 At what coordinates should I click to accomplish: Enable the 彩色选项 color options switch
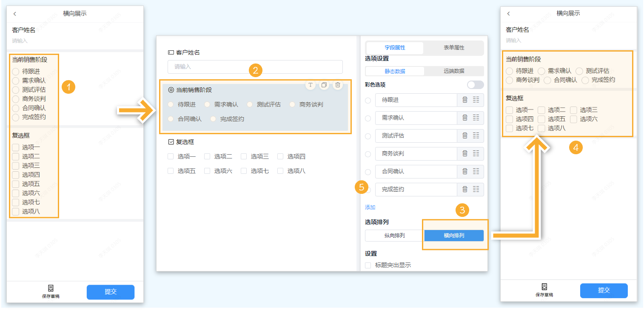[475, 85]
